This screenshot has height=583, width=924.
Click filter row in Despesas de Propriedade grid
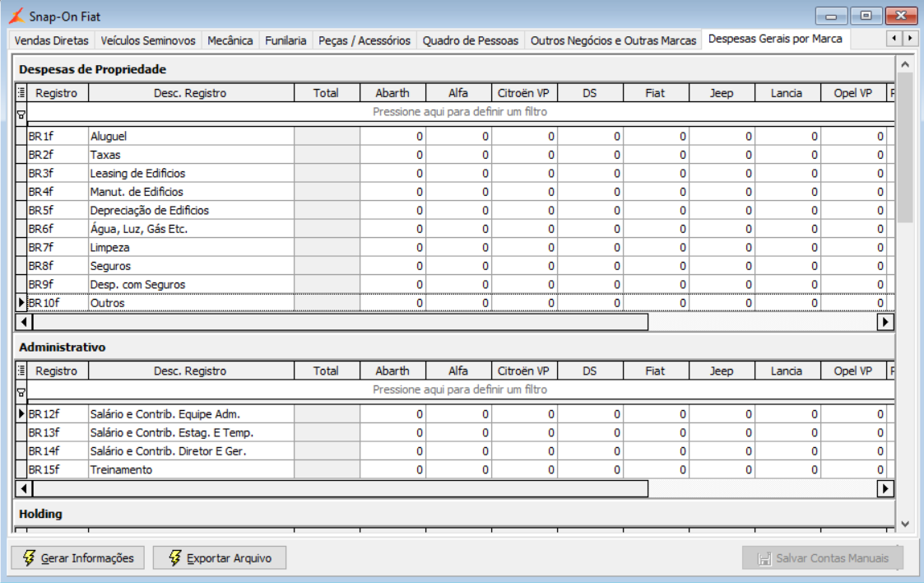click(460, 112)
